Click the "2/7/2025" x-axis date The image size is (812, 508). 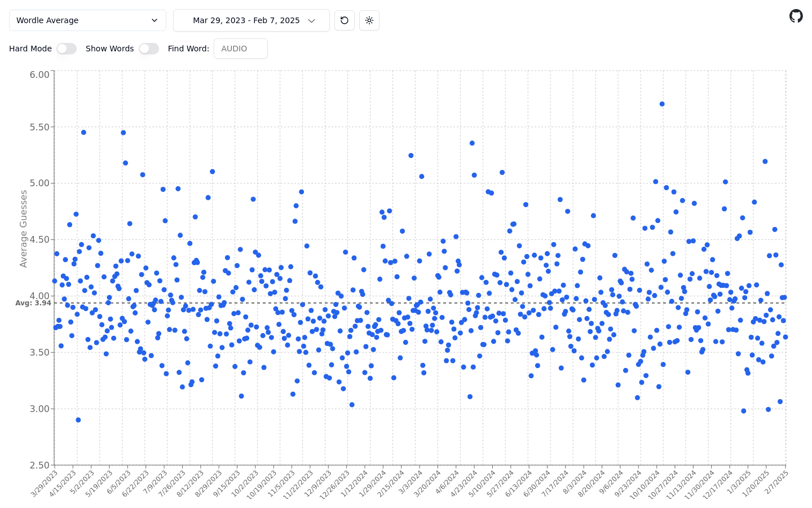pos(776,483)
